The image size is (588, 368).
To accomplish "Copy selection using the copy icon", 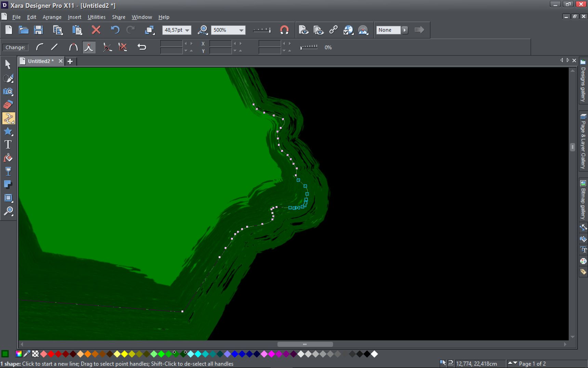I will [58, 30].
